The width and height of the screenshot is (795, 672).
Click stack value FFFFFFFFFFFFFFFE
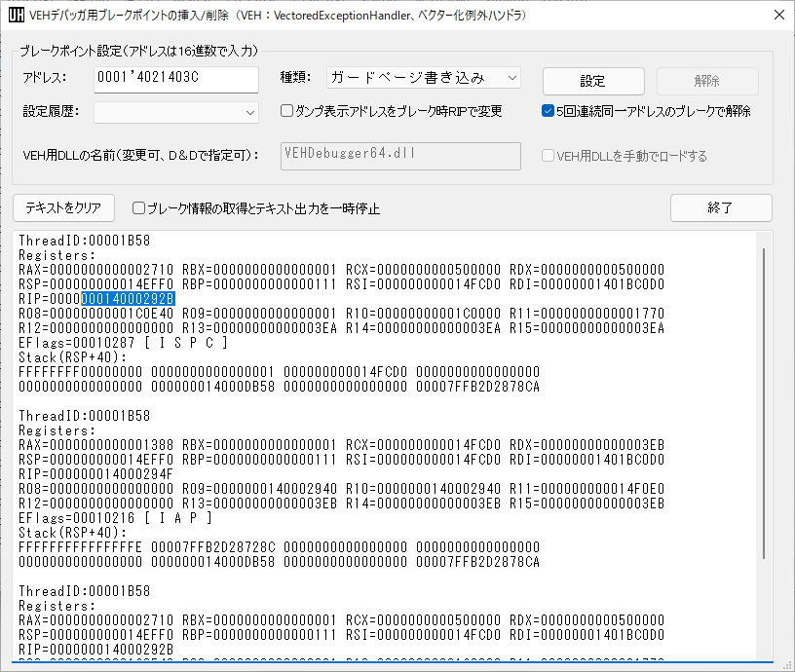coord(81,547)
